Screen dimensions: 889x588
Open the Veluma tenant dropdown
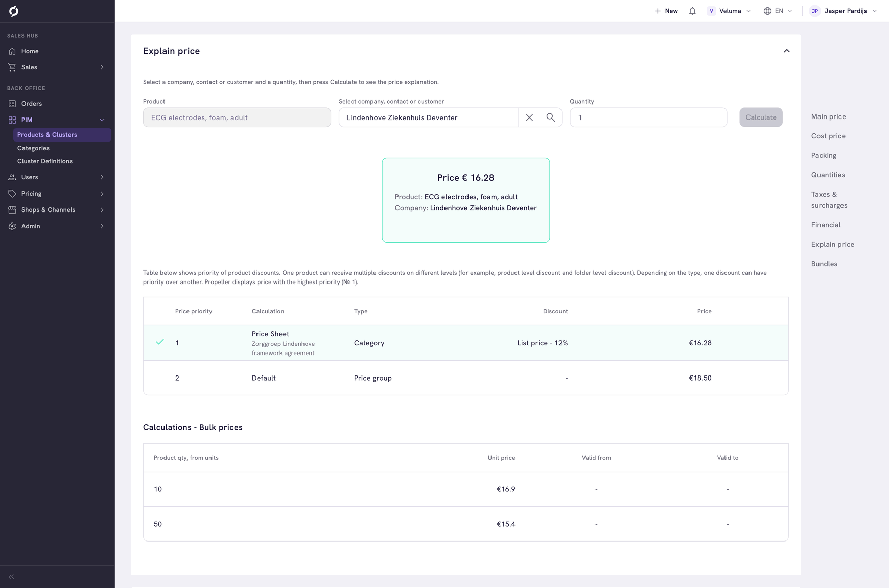(729, 11)
